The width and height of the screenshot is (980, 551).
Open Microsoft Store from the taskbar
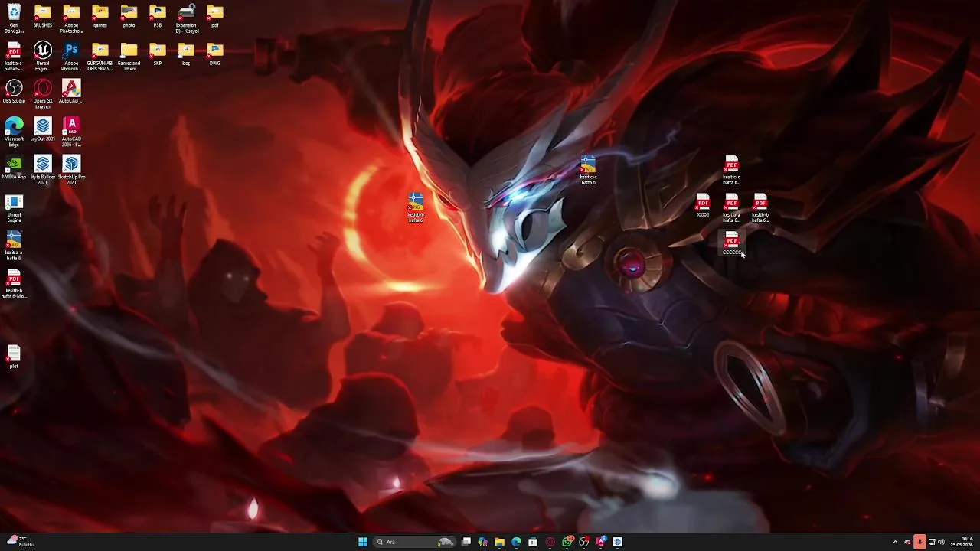click(x=533, y=542)
